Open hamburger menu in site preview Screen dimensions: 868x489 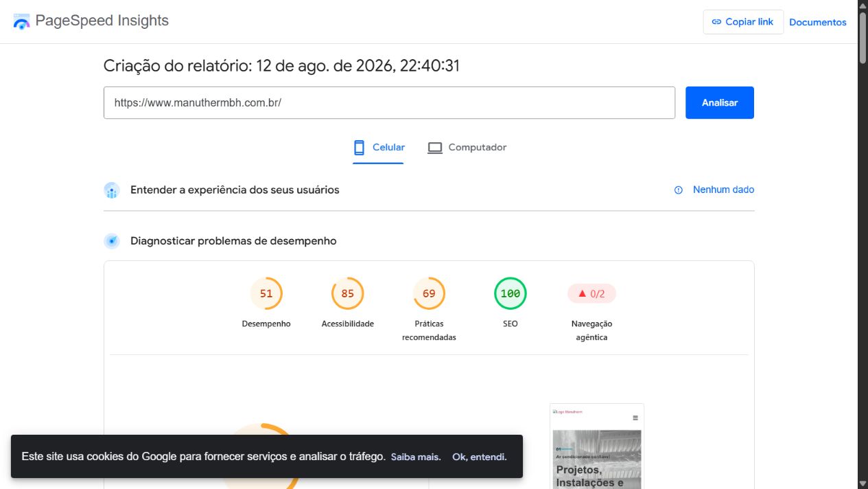pos(635,418)
